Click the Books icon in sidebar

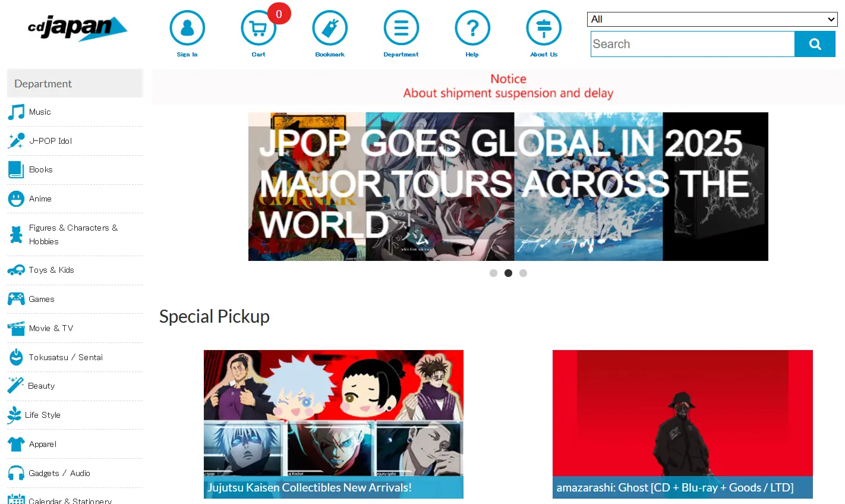pos(16,169)
